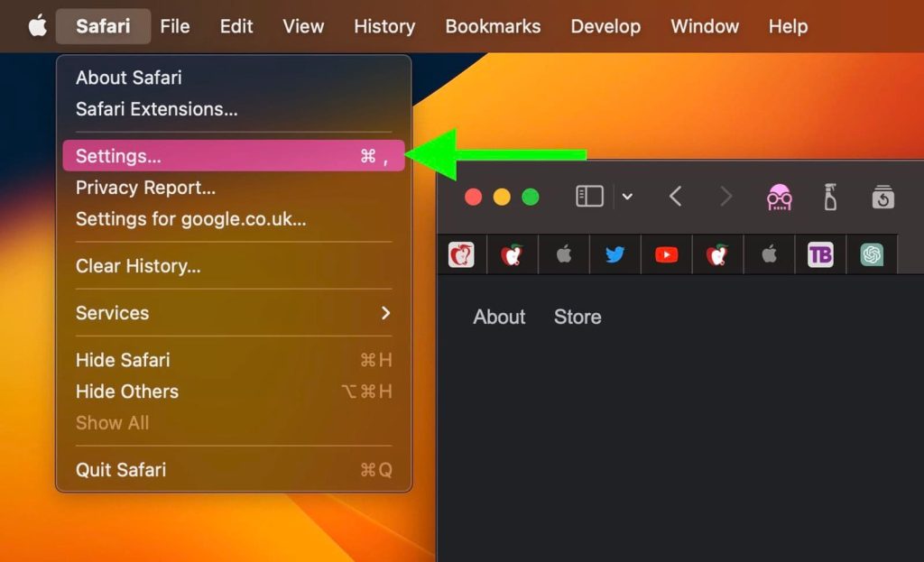The image size is (924, 562).
Task: Open the Apple menu logo
Action: [38, 26]
